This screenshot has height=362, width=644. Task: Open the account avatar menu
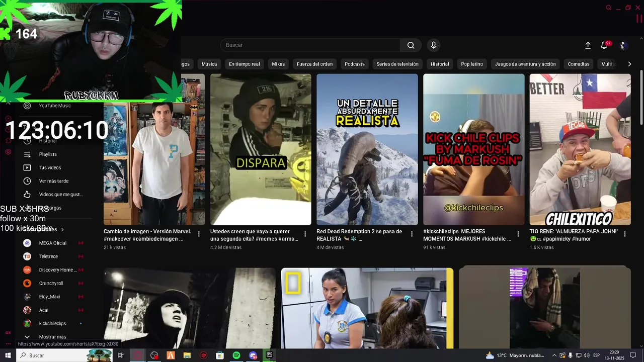pyautogui.click(x=623, y=45)
